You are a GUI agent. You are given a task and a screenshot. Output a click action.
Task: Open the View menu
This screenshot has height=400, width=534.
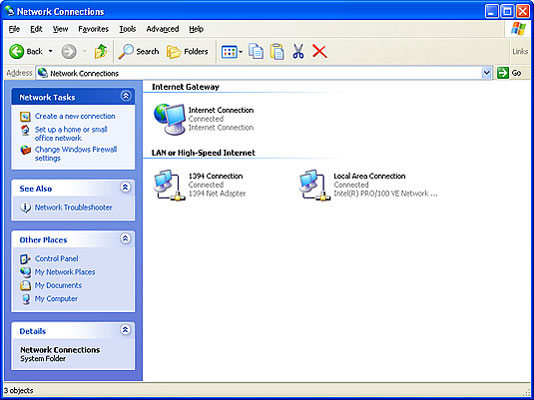pos(60,29)
